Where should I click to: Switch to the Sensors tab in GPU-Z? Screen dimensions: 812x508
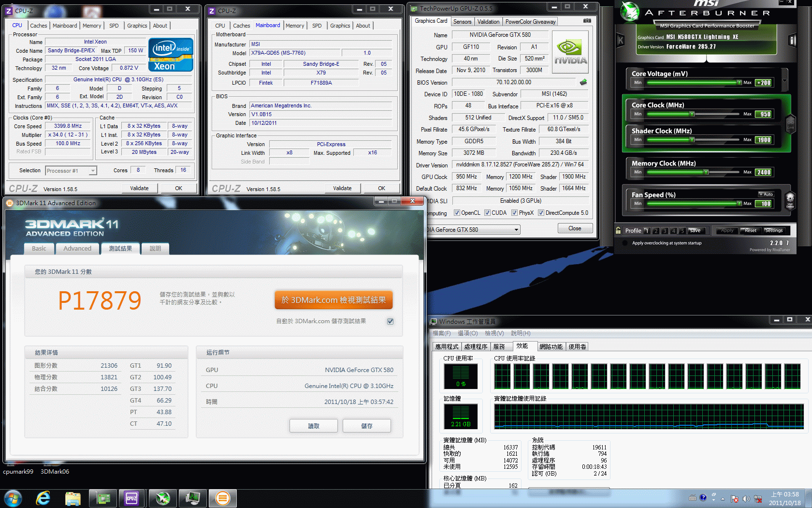tap(462, 22)
